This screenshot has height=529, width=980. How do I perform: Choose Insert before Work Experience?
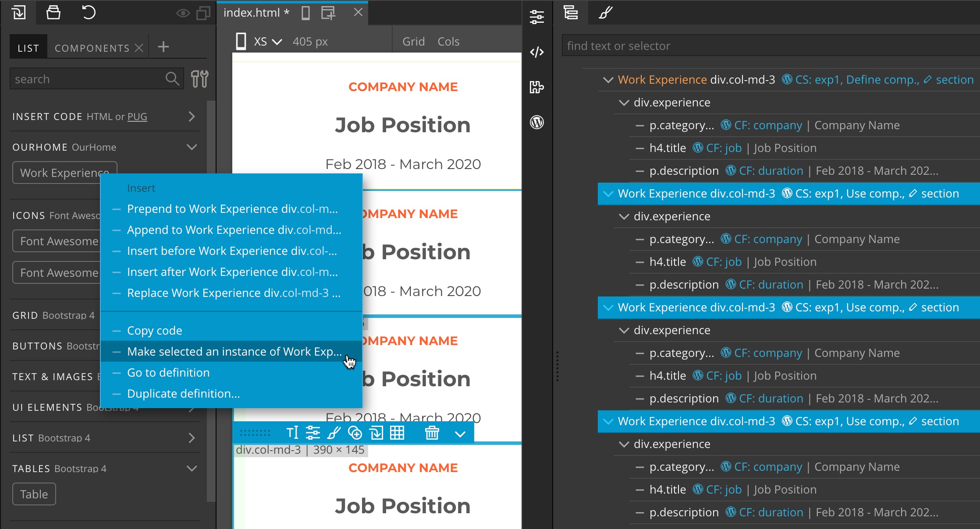[231, 251]
